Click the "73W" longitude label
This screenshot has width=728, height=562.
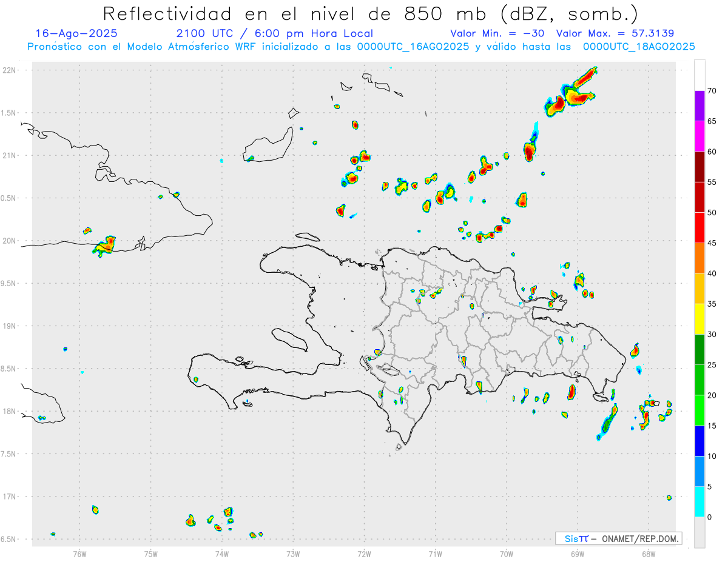coord(293,554)
